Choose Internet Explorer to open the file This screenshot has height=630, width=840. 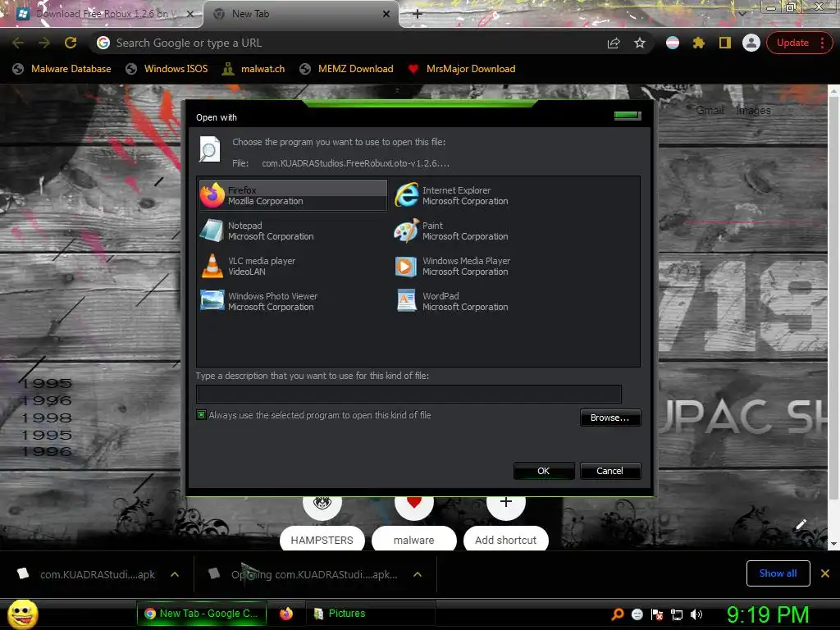coord(452,195)
